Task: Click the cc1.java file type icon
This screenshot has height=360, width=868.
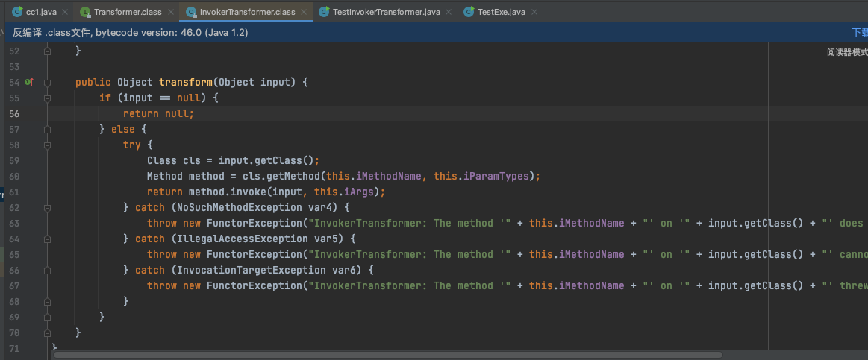Action: [18, 12]
